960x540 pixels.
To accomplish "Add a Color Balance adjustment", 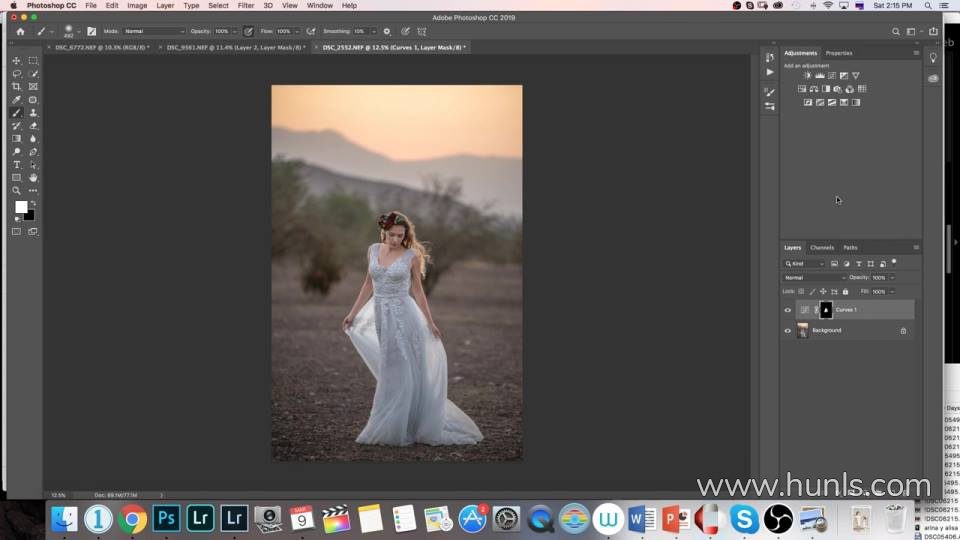I will [814, 89].
